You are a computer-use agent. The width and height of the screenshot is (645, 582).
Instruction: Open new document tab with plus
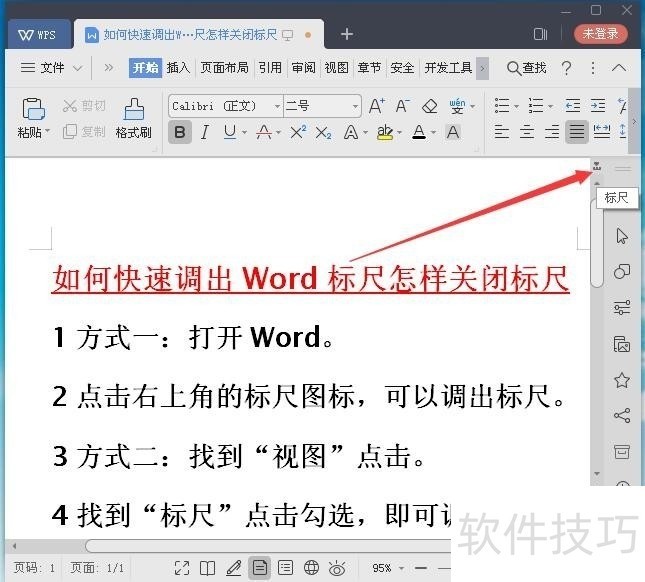point(347,34)
